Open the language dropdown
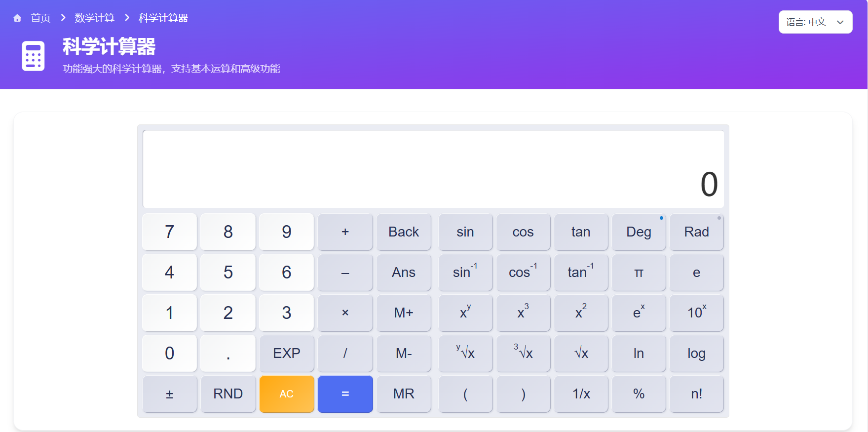The height and width of the screenshot is (432, 868). coord(815,22)
